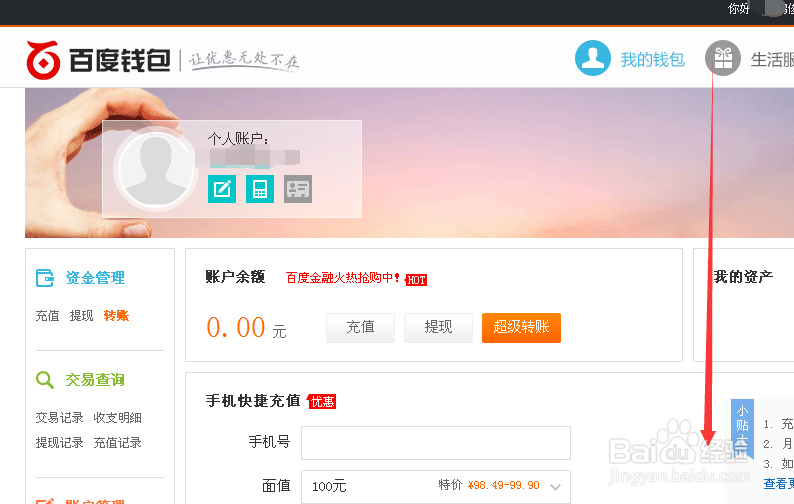Open 我的钱包 menu item
This screenshot has width=794, height=504.
(652, 60)
